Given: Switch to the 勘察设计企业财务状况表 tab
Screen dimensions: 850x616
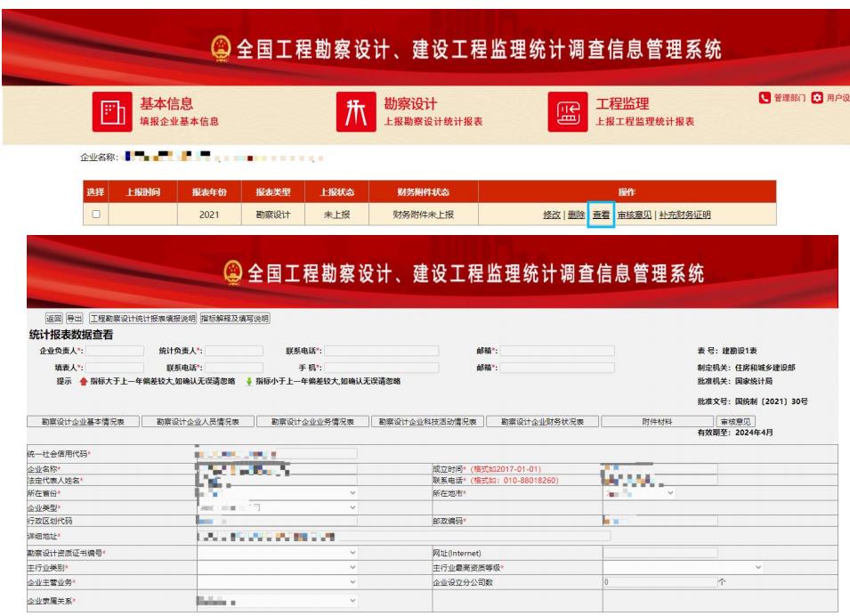Looking at the screenshot, I should 543,422.
